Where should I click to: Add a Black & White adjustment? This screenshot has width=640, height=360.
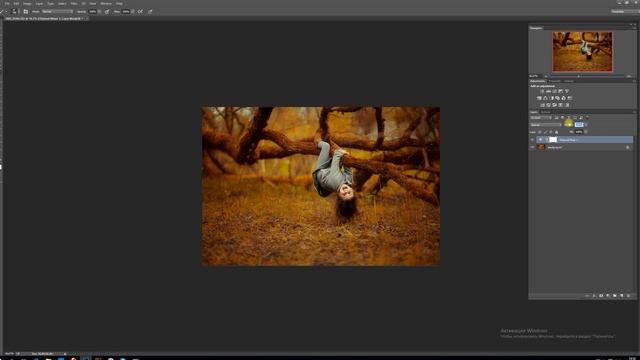click(x=551, y=98)
